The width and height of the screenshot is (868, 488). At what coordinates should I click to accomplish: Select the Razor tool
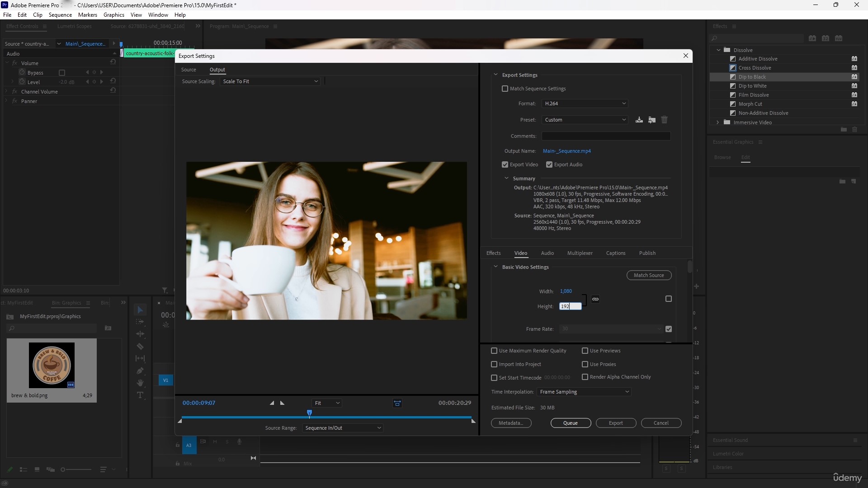[x=140, y=346]
